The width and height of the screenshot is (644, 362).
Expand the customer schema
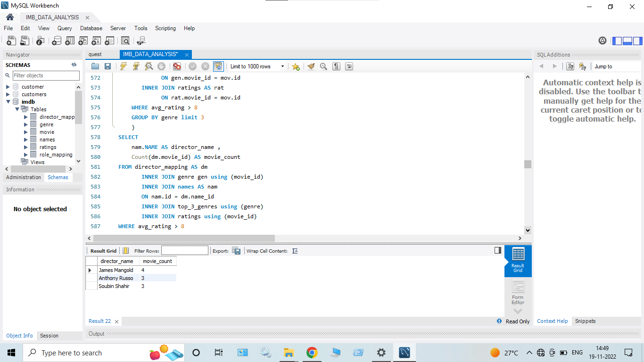tap(8, 87)
